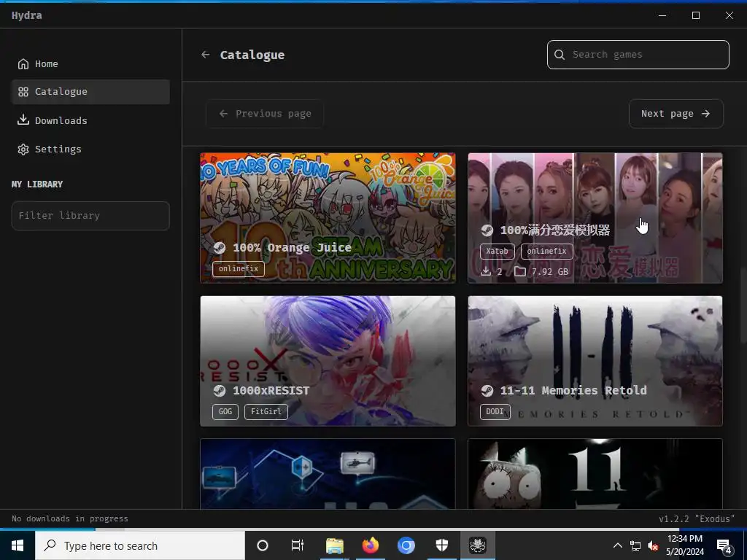Open notification center icon
The width and height of the screenshot is (747, 560).
click(724, 545)
